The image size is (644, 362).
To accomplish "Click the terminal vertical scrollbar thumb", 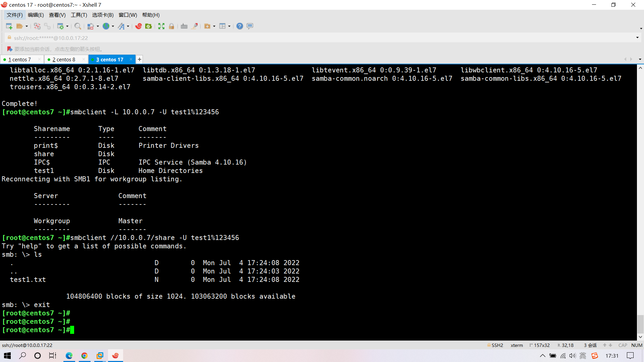I will click(640, 323).
